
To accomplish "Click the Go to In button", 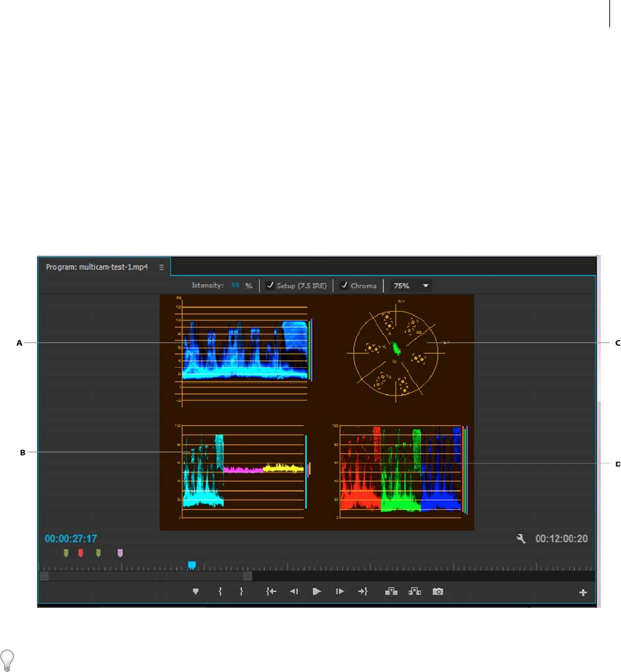I will 271,591.
